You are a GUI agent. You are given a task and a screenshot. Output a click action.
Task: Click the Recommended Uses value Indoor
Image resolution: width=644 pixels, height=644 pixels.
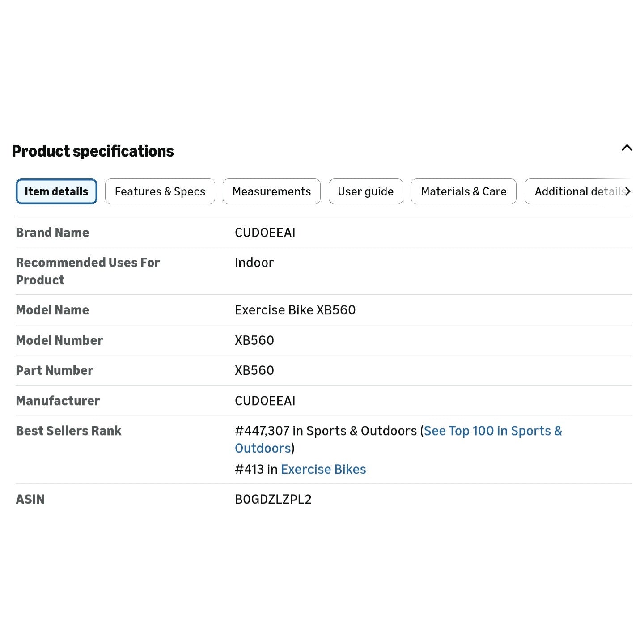coord(254,263)
